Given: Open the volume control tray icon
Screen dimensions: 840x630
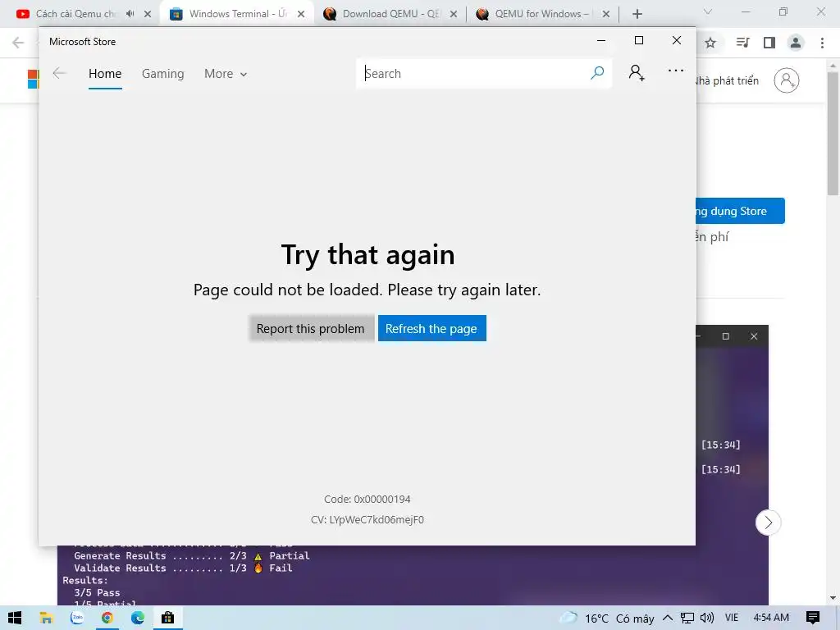Looking at the screenshot, I should point(706,619).
